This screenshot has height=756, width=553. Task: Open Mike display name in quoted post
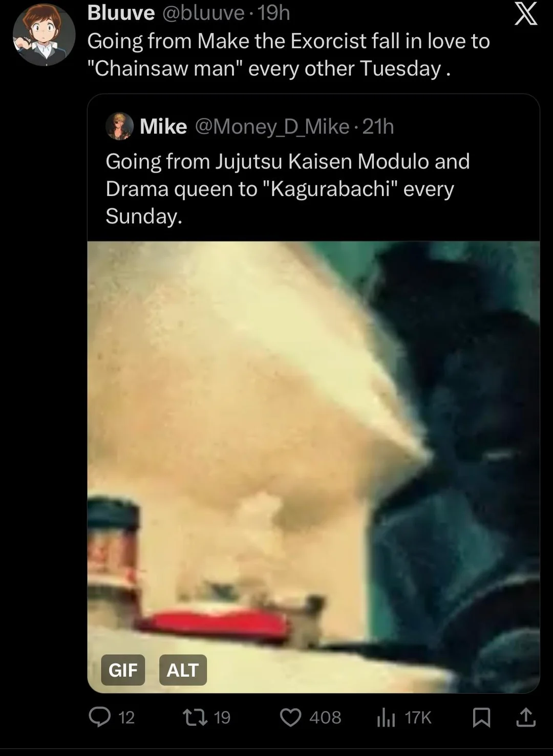[163, 126]
